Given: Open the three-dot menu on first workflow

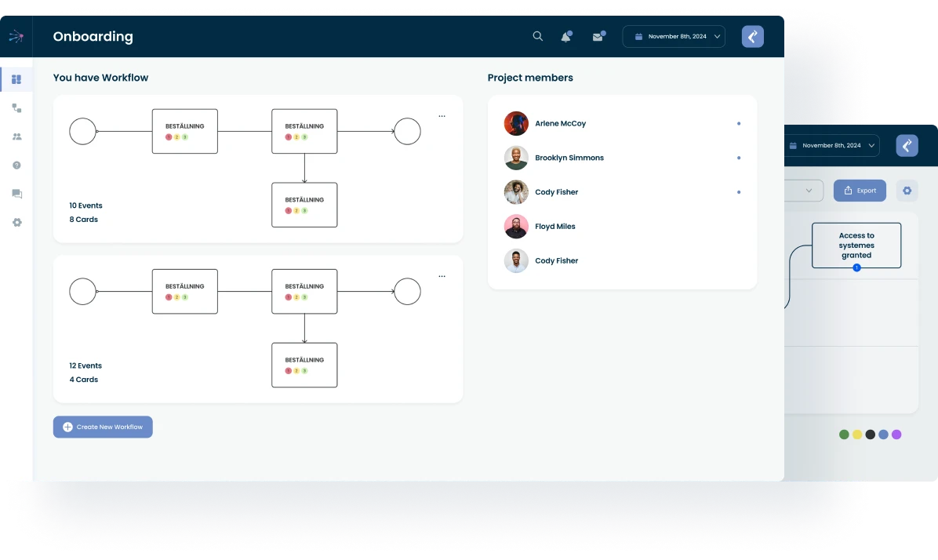Looking at the screenshot, I should (x=442, y=116).
